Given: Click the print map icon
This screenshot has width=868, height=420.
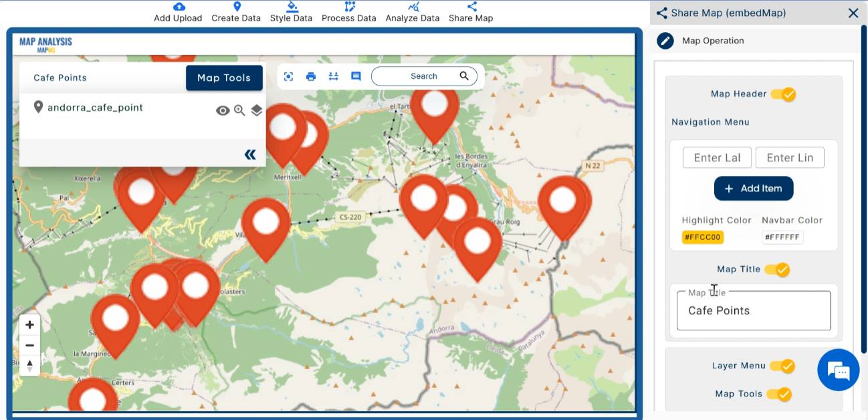Looking at the screenshot, I should click(311, 76).
